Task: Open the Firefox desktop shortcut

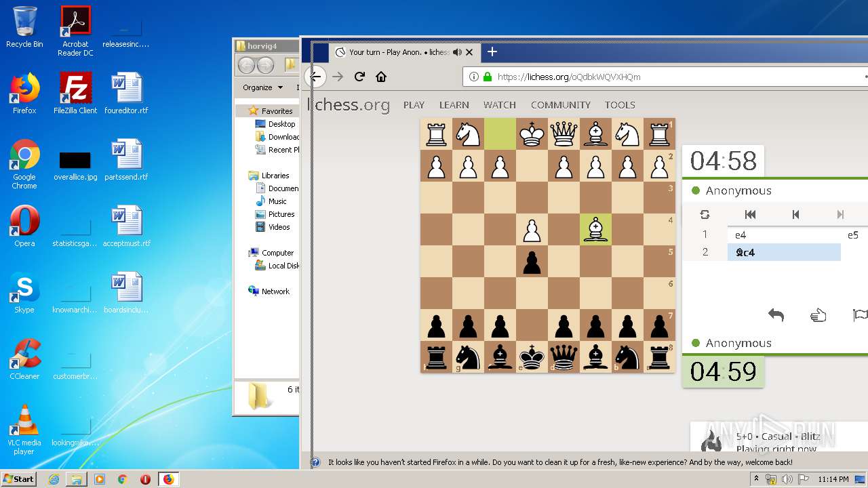Action: pyautogui.click(x=24, y=94)
